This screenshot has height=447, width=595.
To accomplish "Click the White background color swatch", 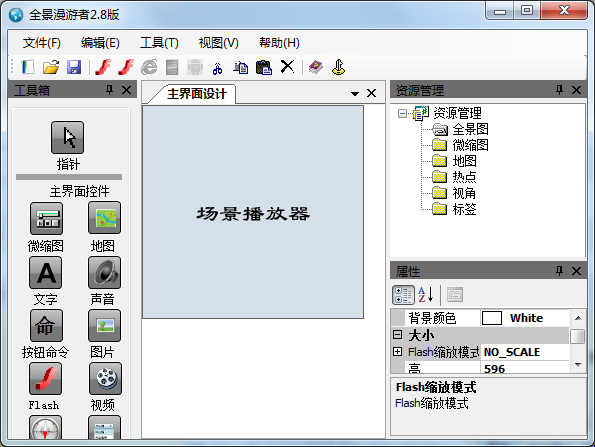I will (492, 318).
